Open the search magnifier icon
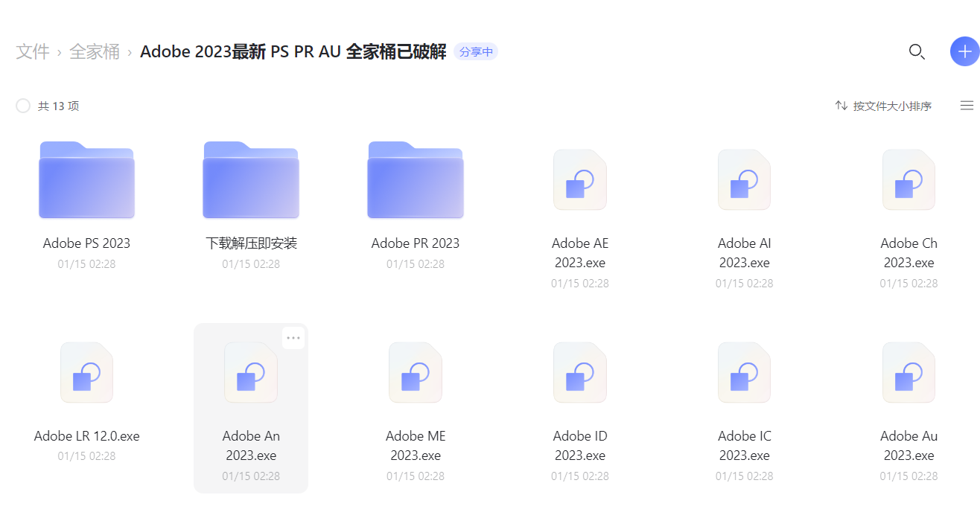This screenshot has width=980, height=521. [x=917, y=52]
